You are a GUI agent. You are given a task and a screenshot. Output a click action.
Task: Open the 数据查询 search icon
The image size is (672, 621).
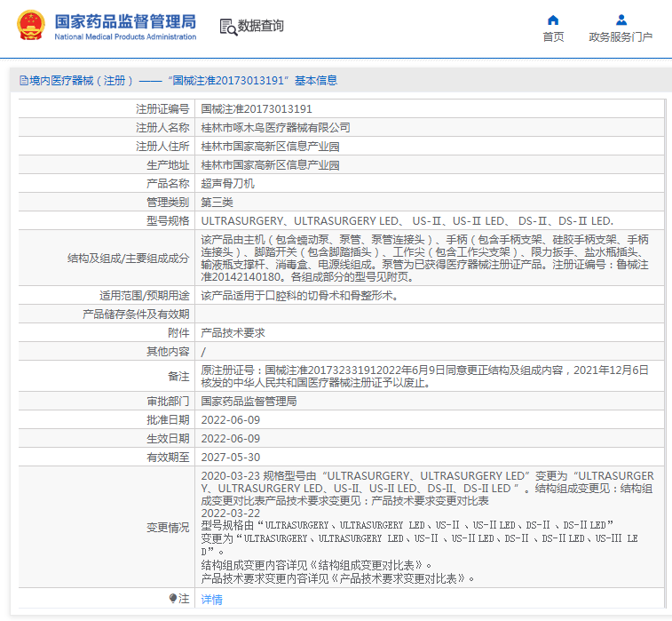tap(228, 27)
